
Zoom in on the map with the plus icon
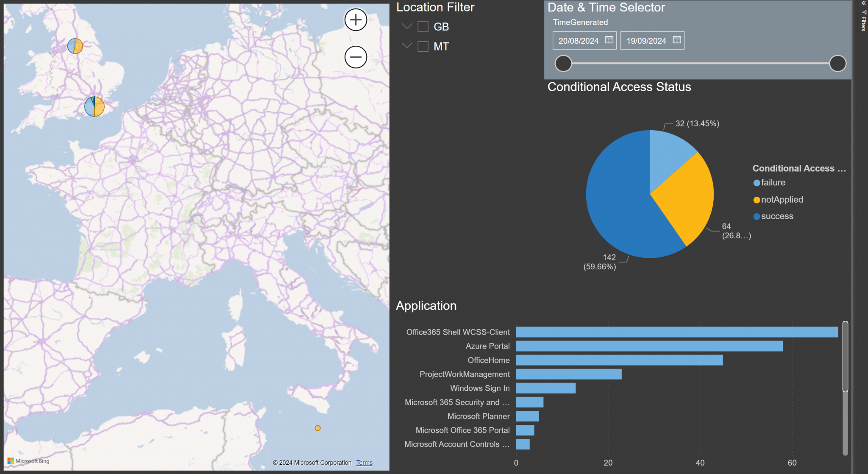tap(355, 20)
